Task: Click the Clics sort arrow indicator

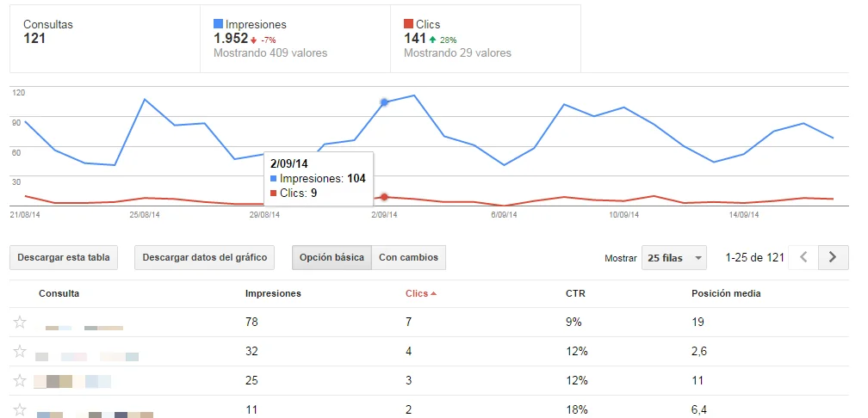Action: tap(433, 294)
